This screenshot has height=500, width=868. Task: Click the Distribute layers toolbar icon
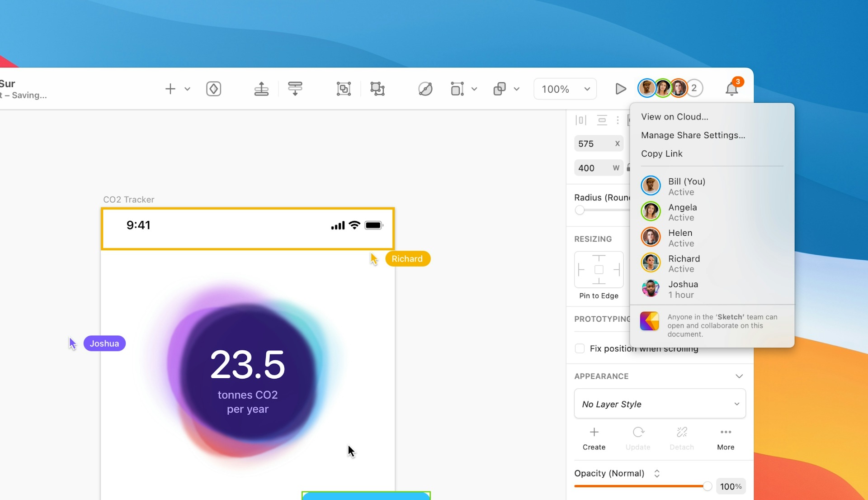click(295, 89)
